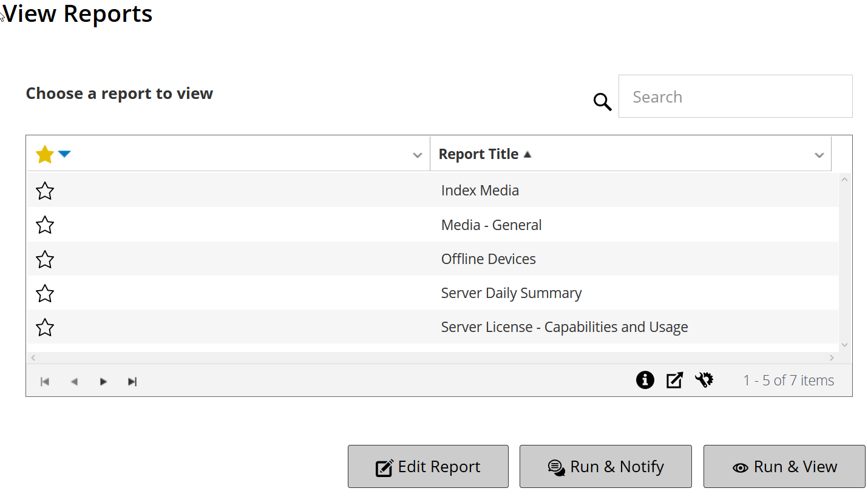Click the Edit Report button
This screenshot has width=868, height=491.
pyautogui.click(x=428, y=467)
